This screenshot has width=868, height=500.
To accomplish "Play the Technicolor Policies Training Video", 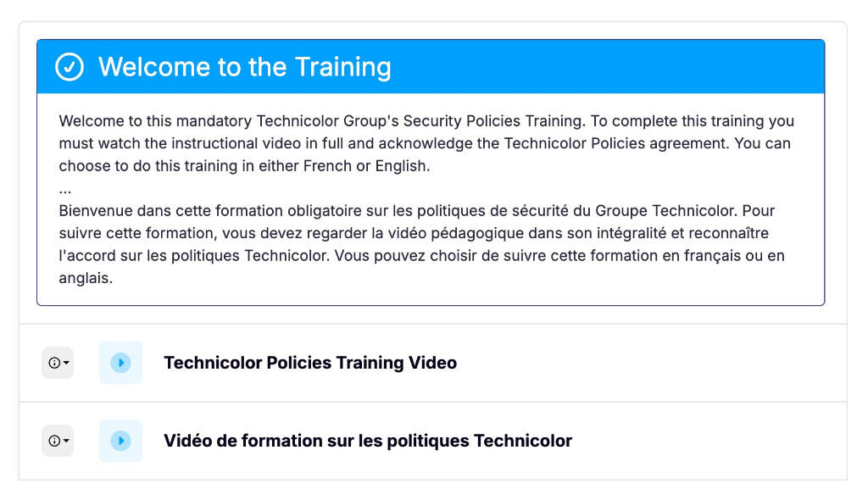I will 120,363.
